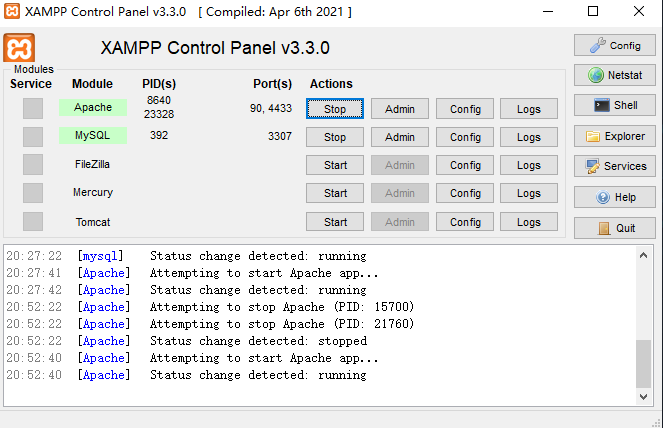663x428 pixels.
Task: Click the mysql running log entry
Action: (x=186, y=256)
